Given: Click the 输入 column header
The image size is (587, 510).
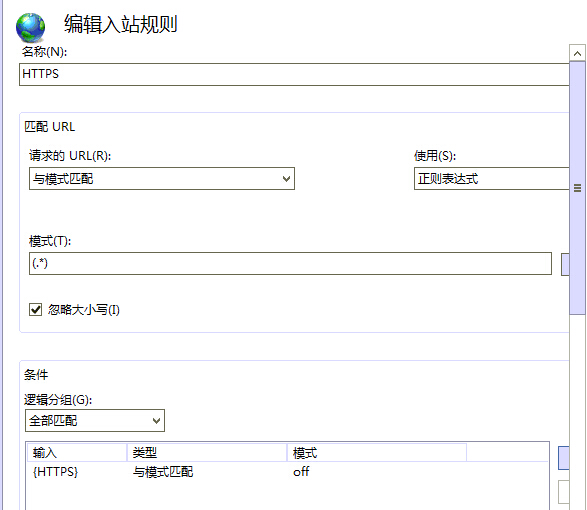Looking at the screenshot, I should (x=77, y=453).
